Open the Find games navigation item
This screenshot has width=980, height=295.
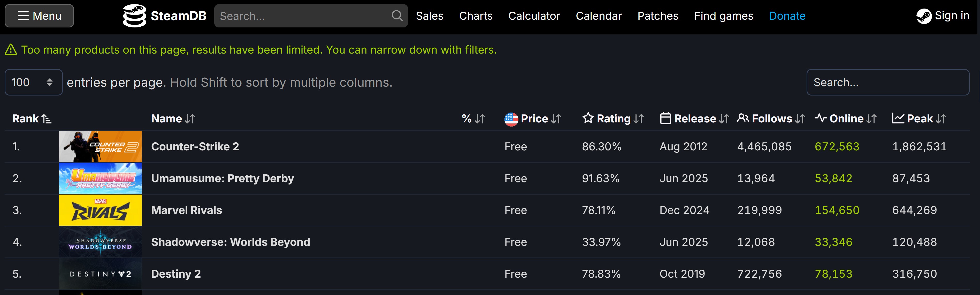tap(724, 16)
